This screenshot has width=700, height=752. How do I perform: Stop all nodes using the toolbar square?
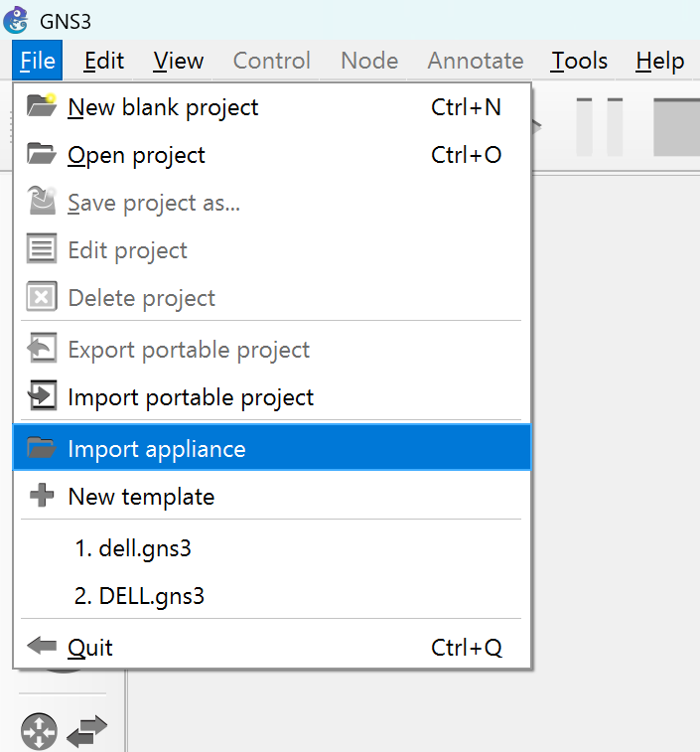(677, 126)
